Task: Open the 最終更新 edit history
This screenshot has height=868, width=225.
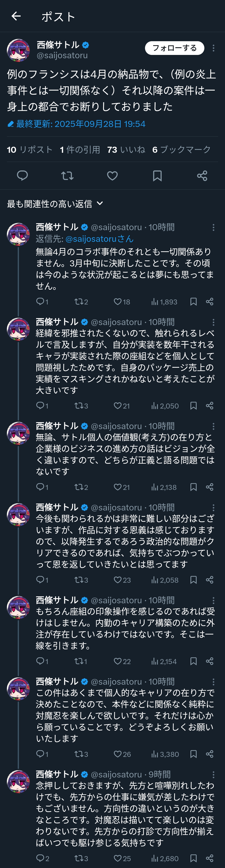Action: 77,124
